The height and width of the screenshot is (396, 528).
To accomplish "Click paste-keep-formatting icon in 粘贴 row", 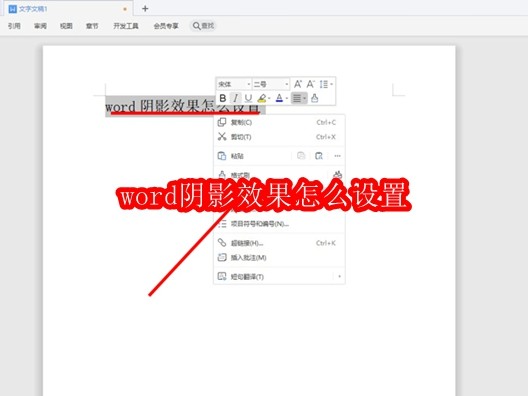I will [301, 156].
